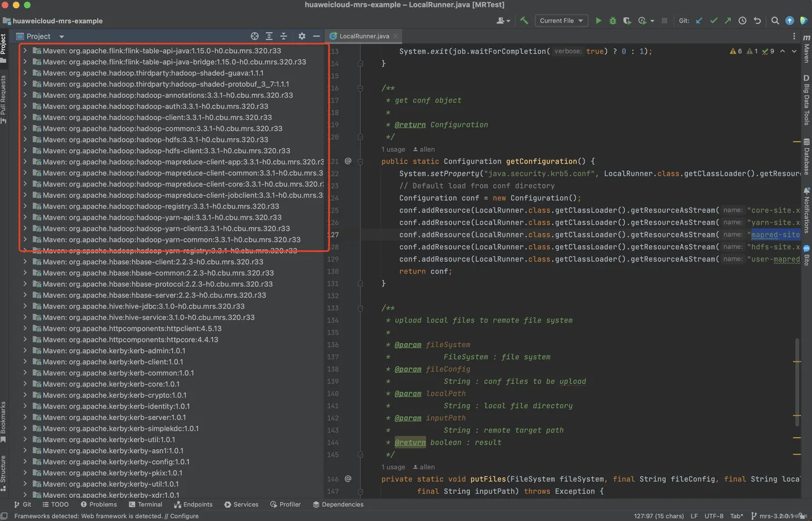Open the Current File run configuration dropdown

click(561, 20)
